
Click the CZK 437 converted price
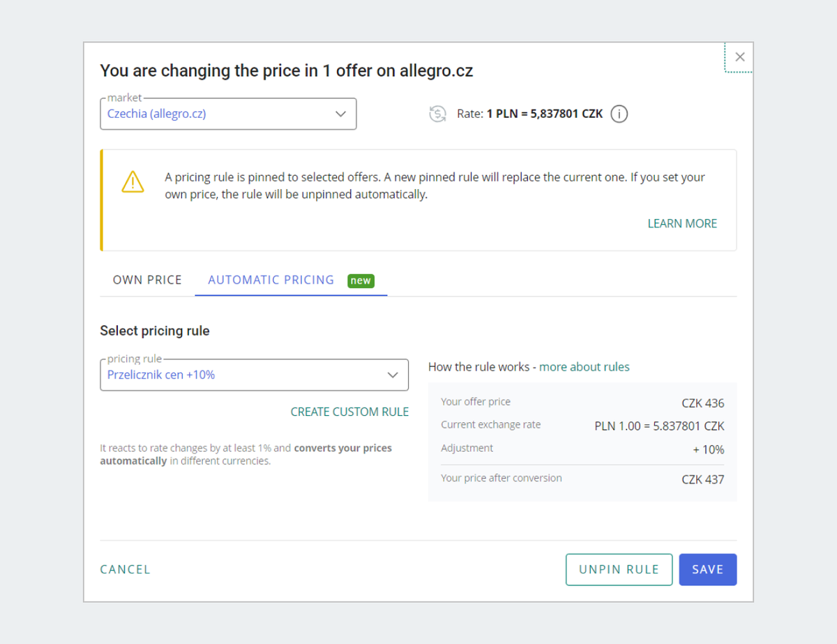click(x=703, y=480)
